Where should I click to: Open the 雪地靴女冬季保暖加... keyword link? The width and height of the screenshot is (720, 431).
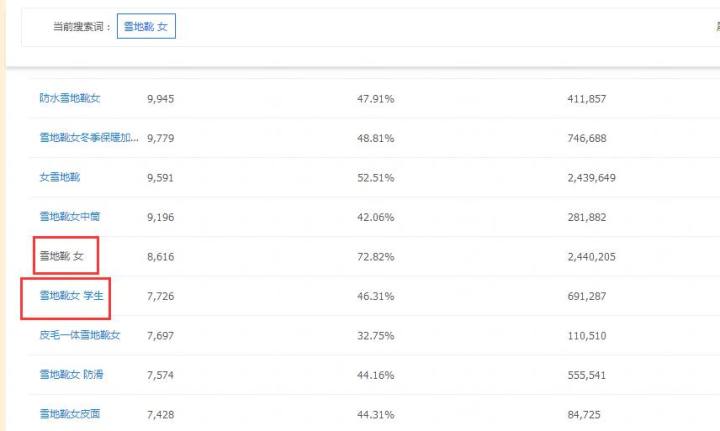[89, 138]
